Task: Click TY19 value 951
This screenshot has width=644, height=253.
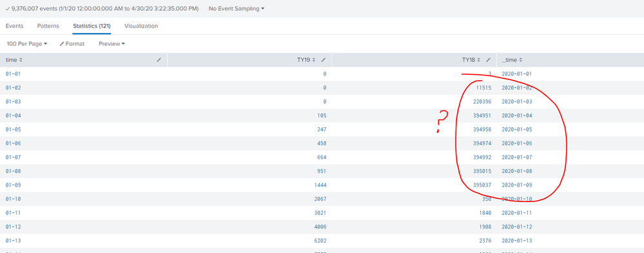Action: [322, 171]
